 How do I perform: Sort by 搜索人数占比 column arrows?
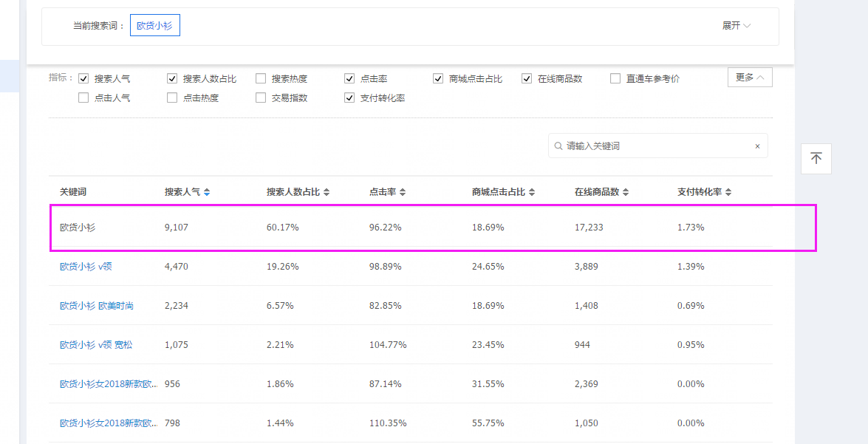327,192
